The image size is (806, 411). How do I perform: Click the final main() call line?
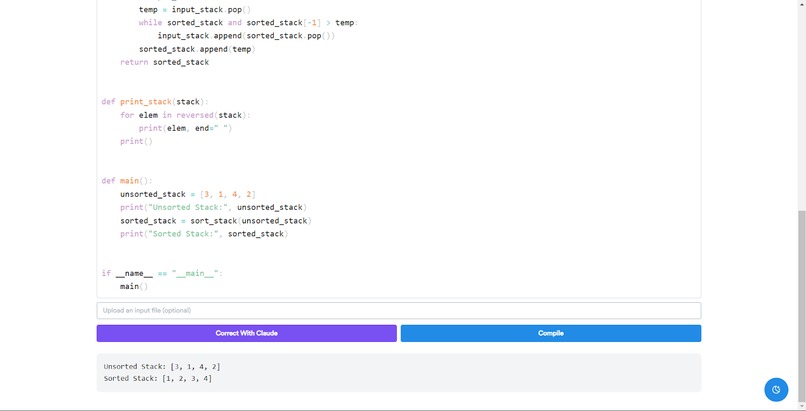point(134,287)
